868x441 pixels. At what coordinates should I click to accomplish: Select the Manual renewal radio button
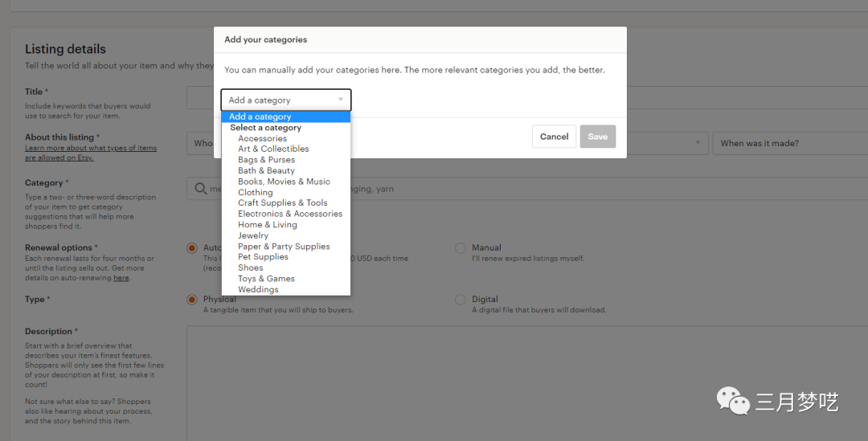(x=460, y=248)
